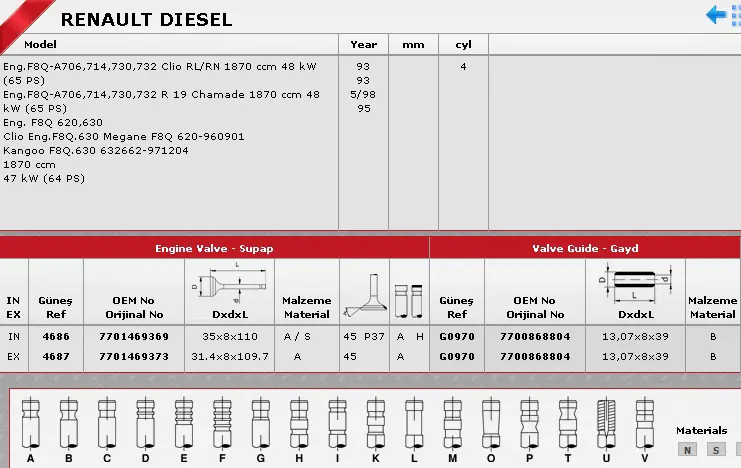Click the Year column header

point(363,45)
